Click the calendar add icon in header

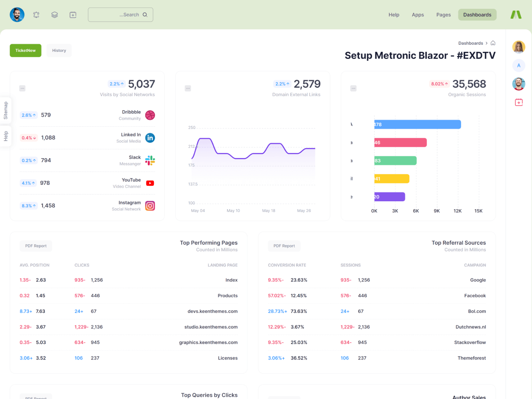[73, 15]
